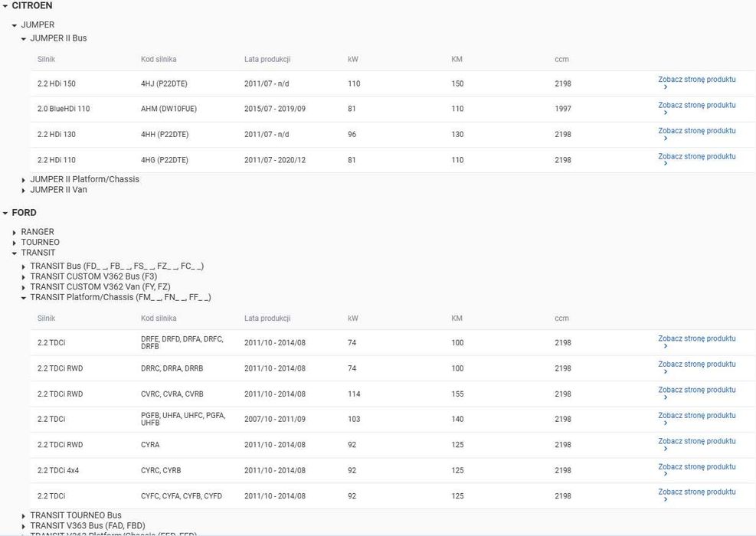This screenshot has width=756, height=536.
Task: Click the 114 kW value
Action: coord(354,394)
